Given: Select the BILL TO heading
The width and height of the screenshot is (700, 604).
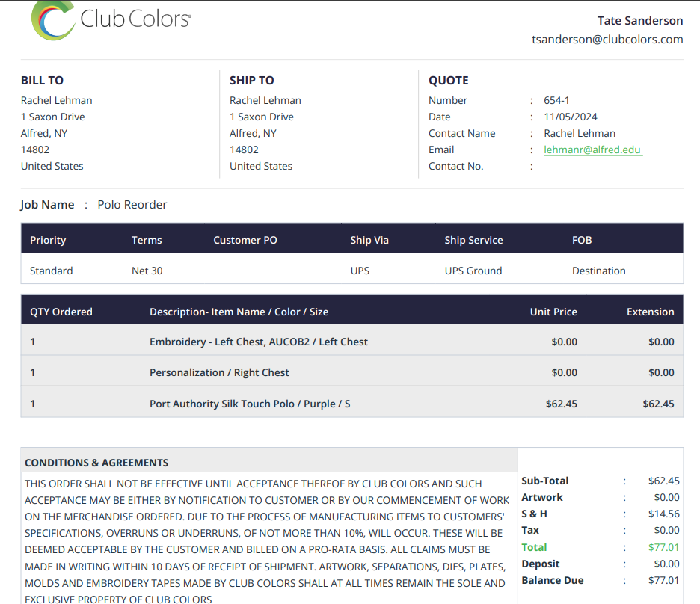Looking at the screenshot, I should tap(42, 80).
